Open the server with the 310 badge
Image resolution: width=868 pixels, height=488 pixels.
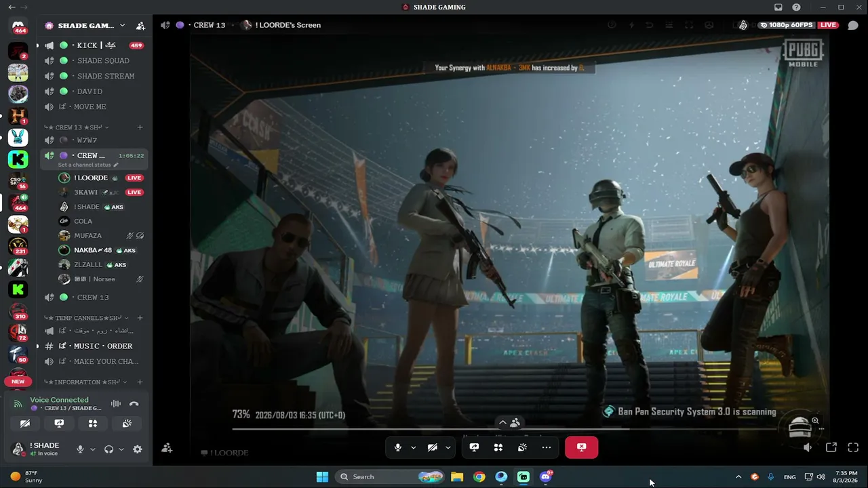click(18, 311)
